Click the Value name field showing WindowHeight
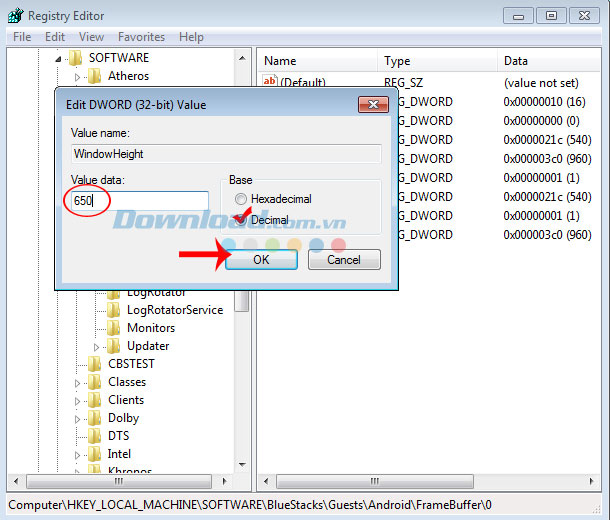 tap(226, 154)
